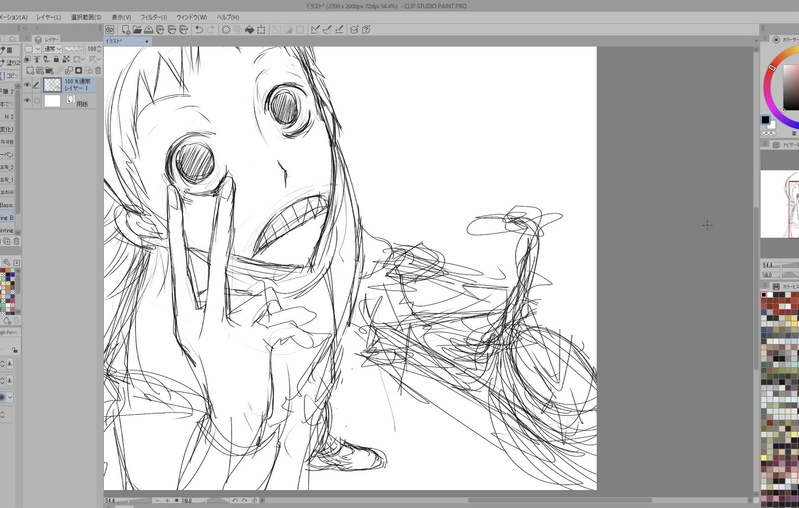Select the Basic sub tool entry
This screenshot has width=799, height=508.
[7, 205]
